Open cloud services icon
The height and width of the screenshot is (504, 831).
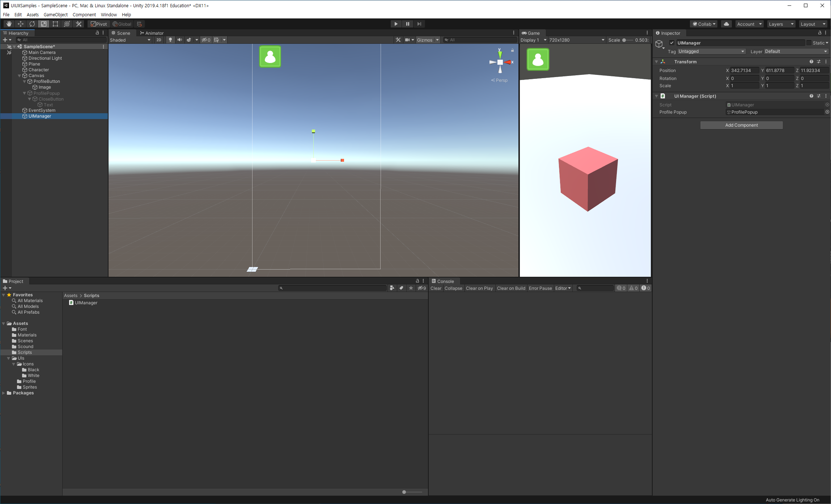(726, 24)
